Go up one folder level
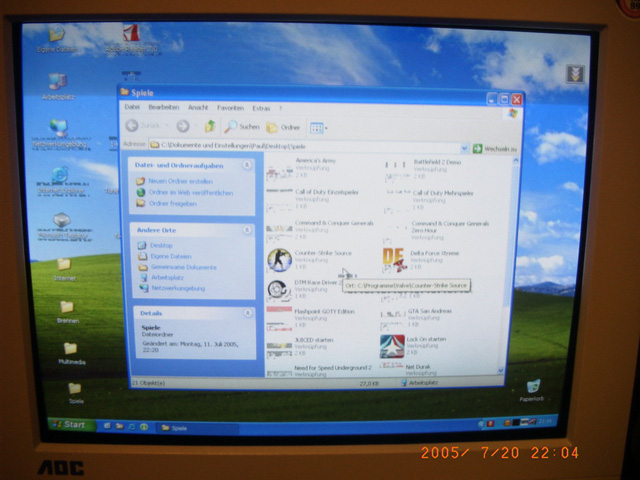Screen dimensions: 640x480 (x=210, y=127)
